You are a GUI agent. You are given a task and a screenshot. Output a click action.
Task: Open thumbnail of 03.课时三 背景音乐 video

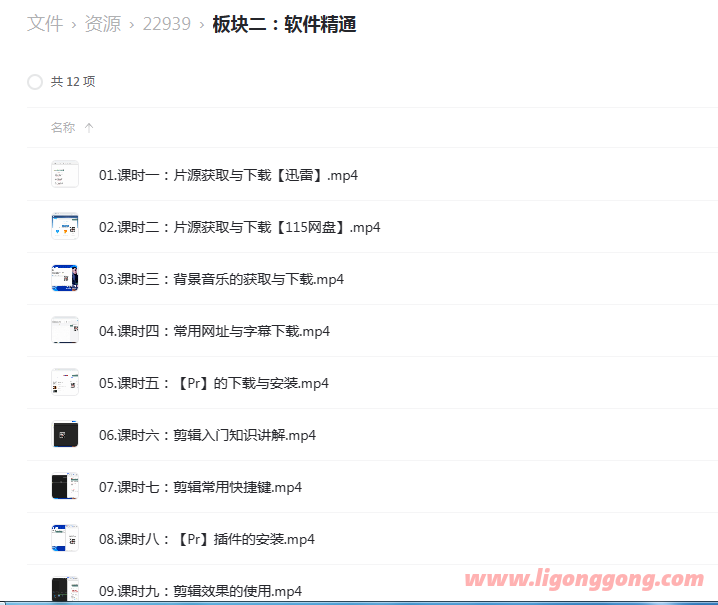click(65, 278)
